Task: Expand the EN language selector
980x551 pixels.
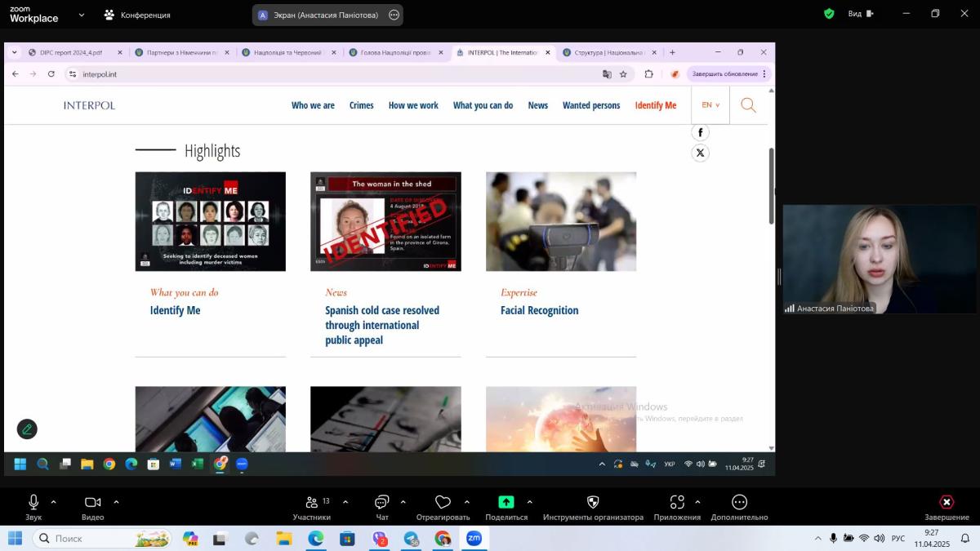Action: click(x=710, y=105)
